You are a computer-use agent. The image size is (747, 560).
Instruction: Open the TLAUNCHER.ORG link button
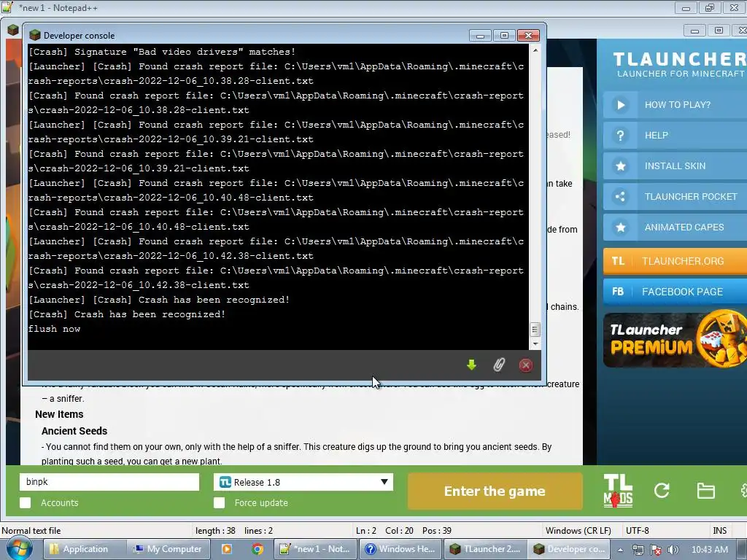(x=675, y=261)
